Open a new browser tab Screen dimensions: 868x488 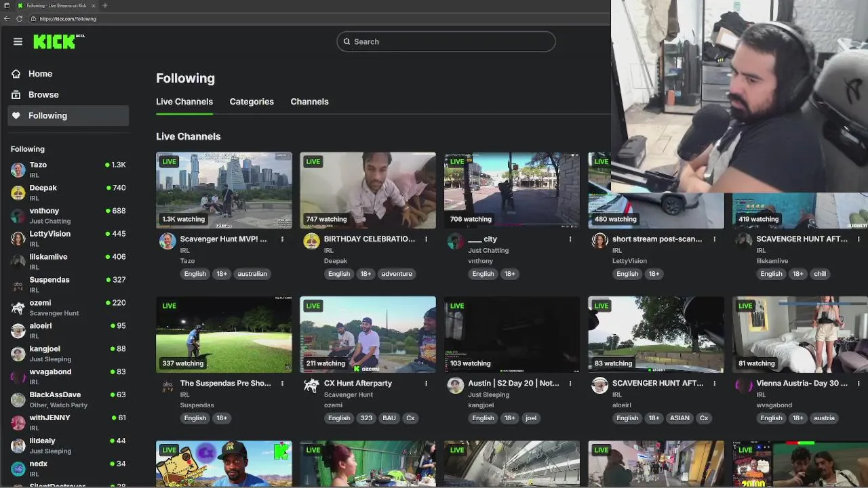click(104, 5)
